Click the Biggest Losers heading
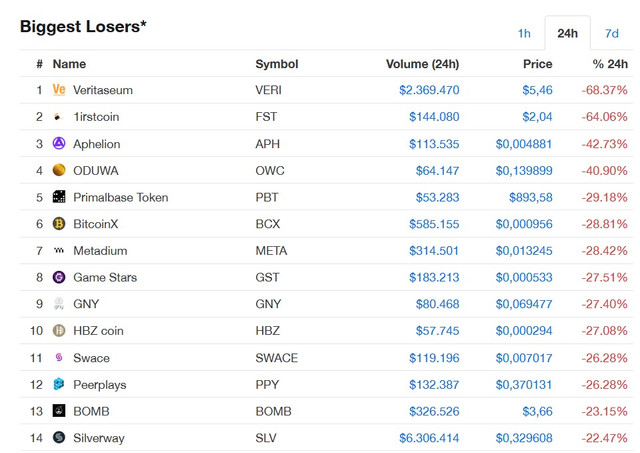 [x=83, y=27]
